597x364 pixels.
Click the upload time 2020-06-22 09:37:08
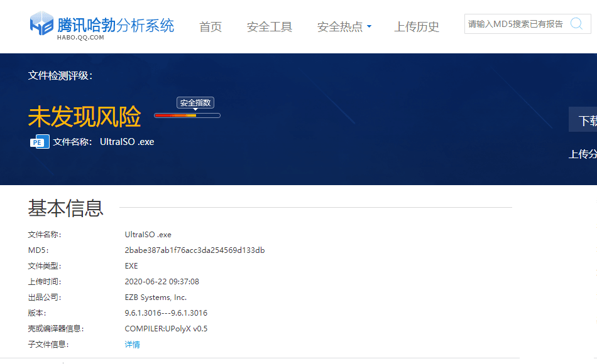[162, 281]
